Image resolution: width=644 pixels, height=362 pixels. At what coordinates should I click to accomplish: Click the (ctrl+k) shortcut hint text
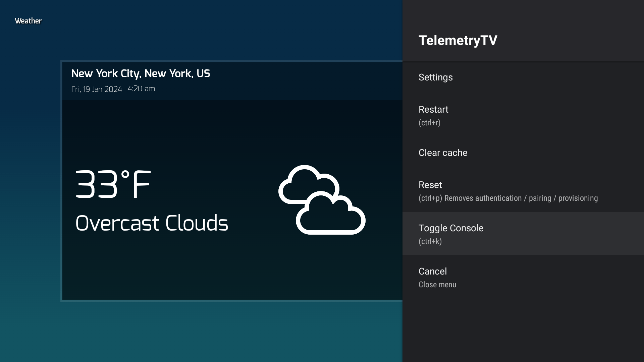tap(430, 241)
